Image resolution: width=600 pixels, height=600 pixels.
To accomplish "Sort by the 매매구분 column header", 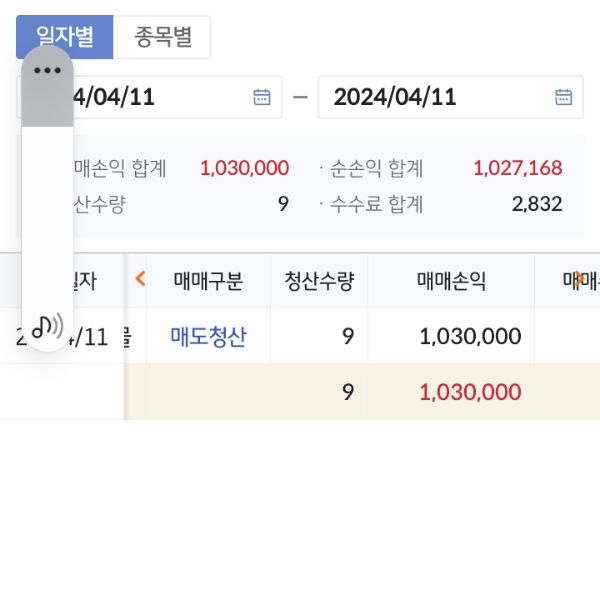I will click(208, 281).
